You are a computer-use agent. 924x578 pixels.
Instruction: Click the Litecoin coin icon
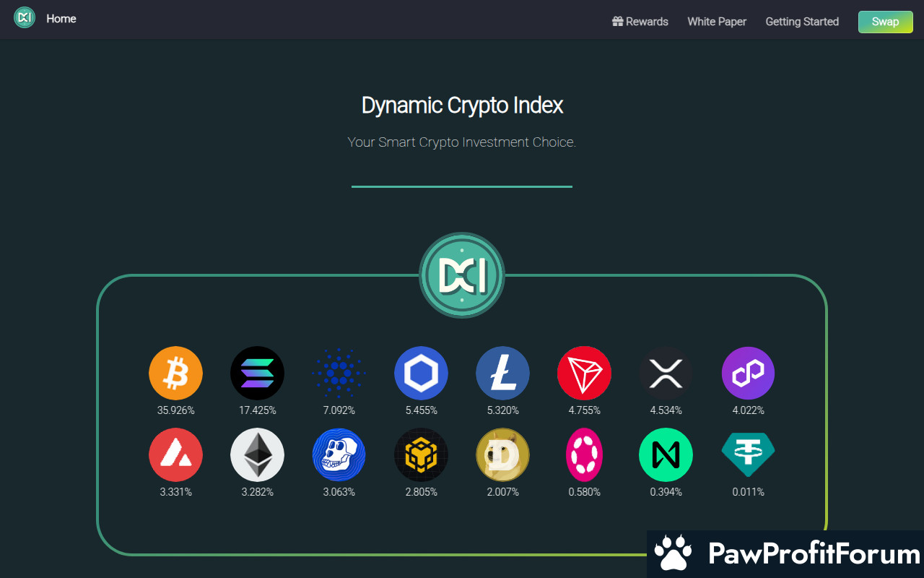coord(502,374)
